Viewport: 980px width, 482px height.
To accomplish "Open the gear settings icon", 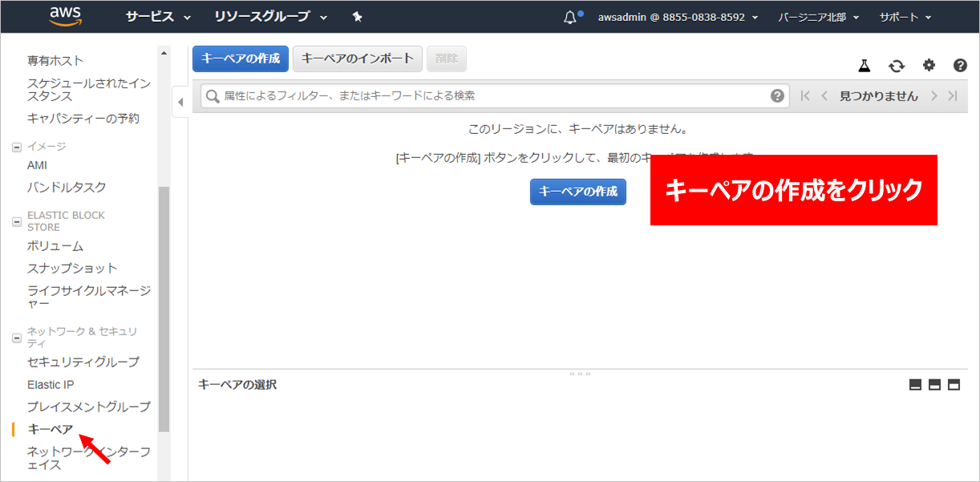I will point(929,66).
